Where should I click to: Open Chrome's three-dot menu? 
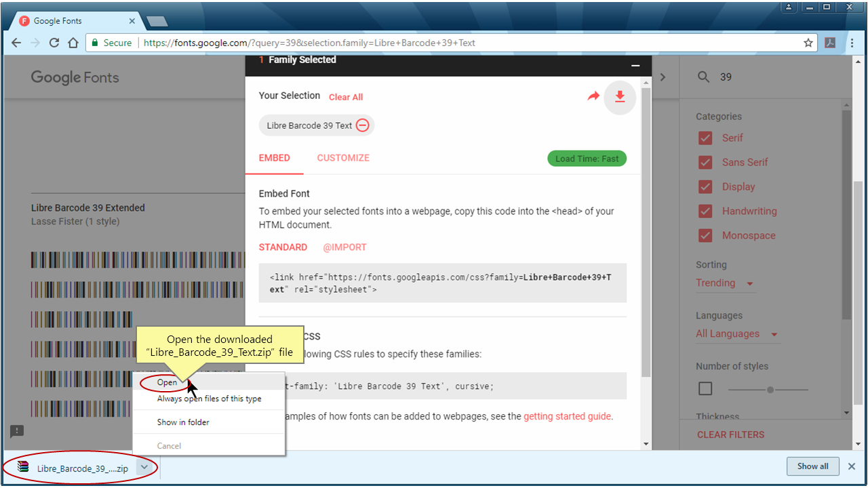pyautogui.click(x=852, y=42)
